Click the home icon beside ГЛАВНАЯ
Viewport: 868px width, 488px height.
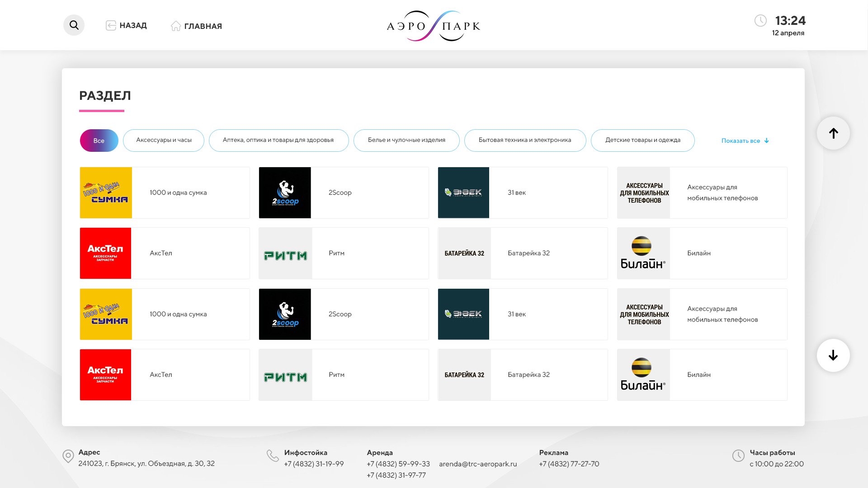176,26
